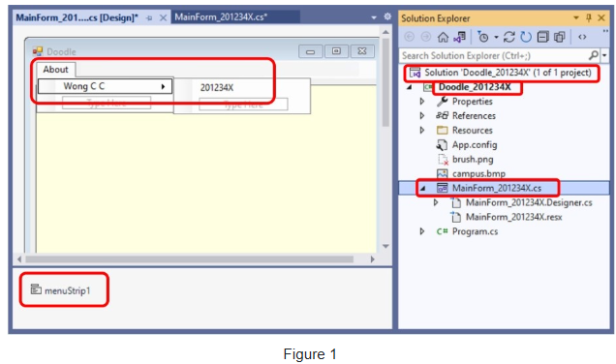Click the App.config file icon
This screenshot has height=364, width=616.
[x=442, y=145]
